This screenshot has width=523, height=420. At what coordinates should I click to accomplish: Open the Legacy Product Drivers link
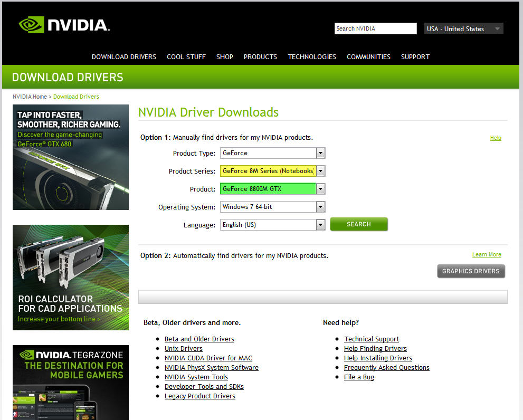coord(200,396)
